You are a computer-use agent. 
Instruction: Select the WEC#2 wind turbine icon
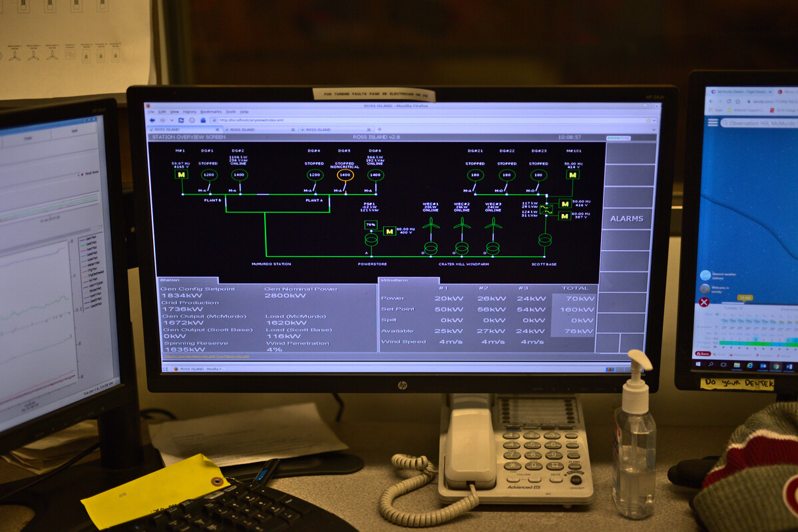(x=462, y=225)
